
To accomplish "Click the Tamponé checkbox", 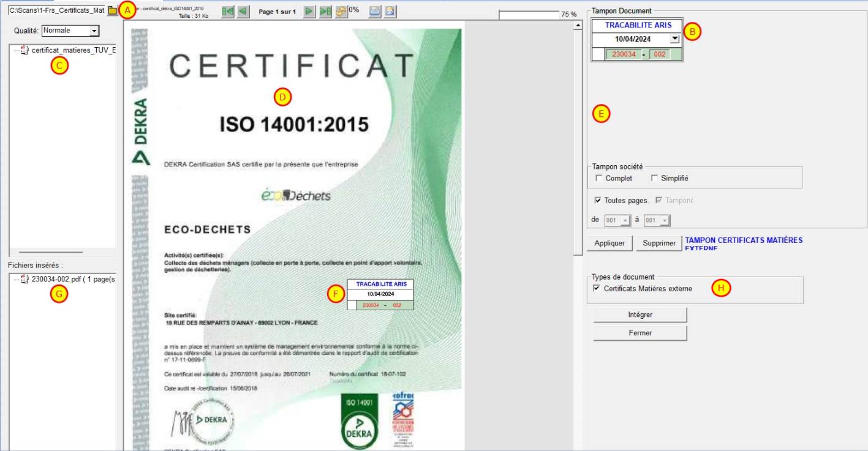I will (x=659, y=200).
